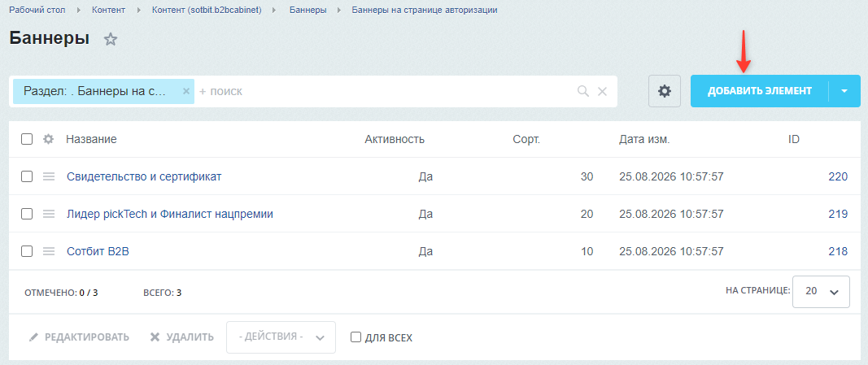
Task: Open Контент breadcrumb link
Action: (x=108, y=10)
